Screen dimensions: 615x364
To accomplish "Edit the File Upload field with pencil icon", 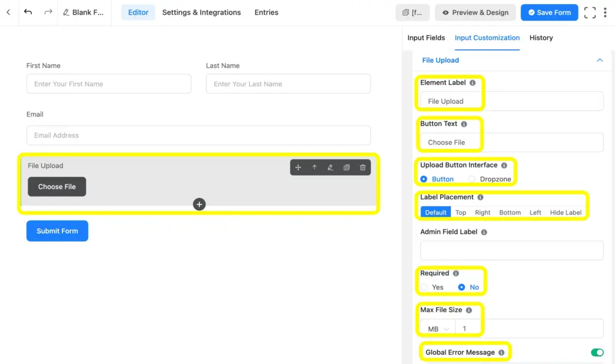I will [x=330, y=168].
